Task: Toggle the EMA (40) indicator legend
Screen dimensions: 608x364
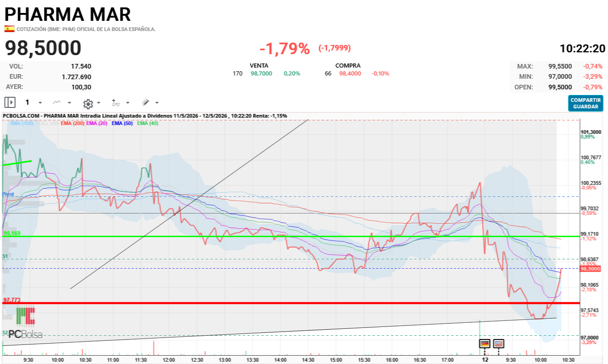Action: pos(147,123)
